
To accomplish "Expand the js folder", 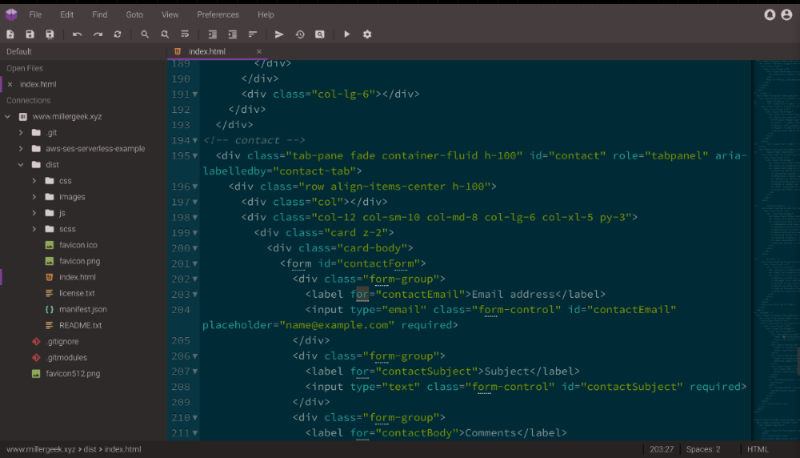I will tap(34, 213).
